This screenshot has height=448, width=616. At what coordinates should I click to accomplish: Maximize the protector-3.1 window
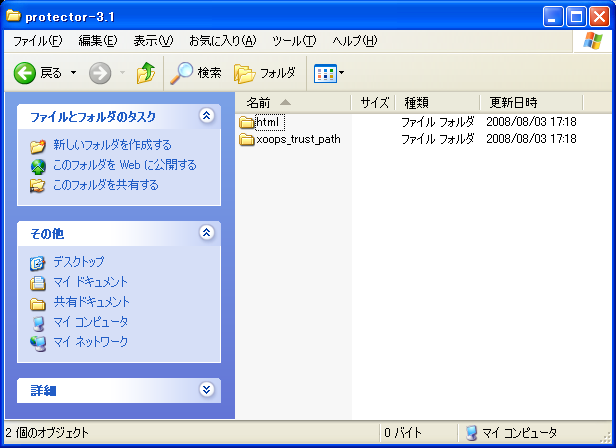coord(576,17)
